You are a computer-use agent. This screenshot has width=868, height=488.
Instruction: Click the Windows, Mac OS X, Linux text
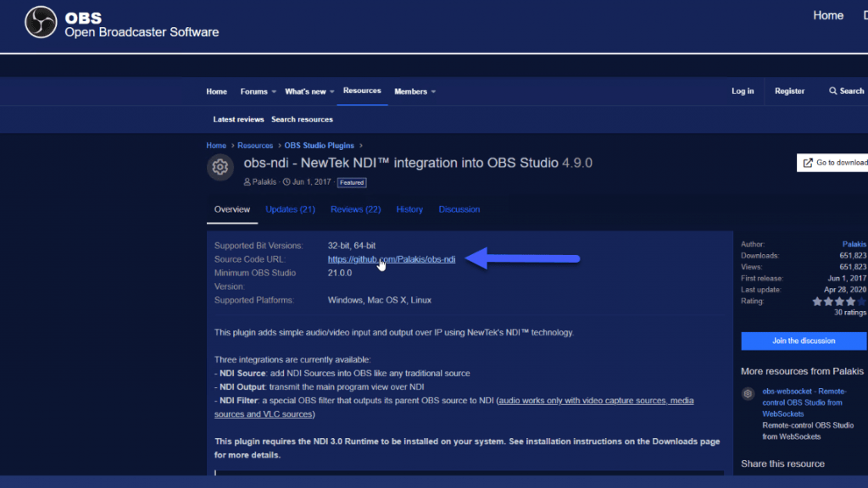point(379,300)
